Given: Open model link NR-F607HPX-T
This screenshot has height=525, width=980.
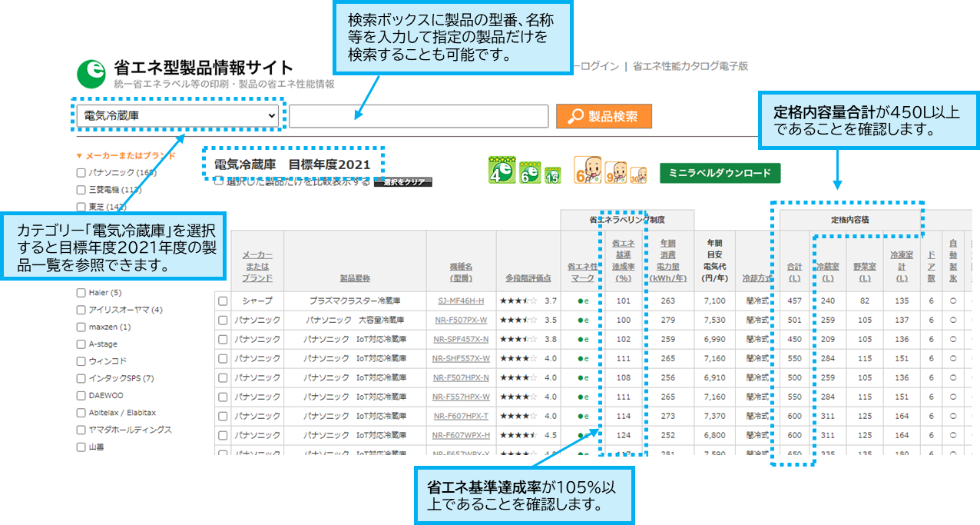Looking at the screenshot, I should (x=461, y=416).
